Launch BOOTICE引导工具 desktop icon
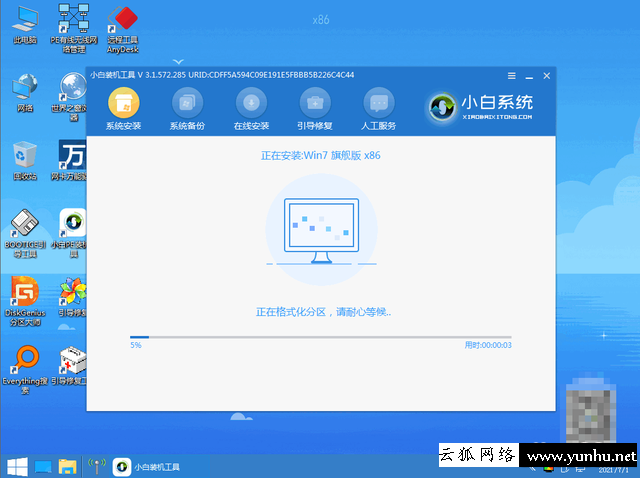Image resolution: width=640 pixels, height=478 pixels. coord(25,233)
